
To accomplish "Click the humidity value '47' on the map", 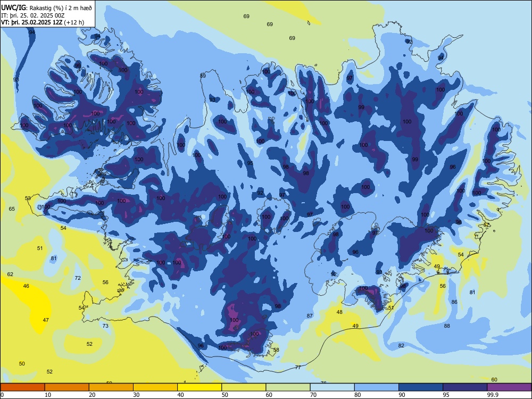I will click(x=46, y=320).
